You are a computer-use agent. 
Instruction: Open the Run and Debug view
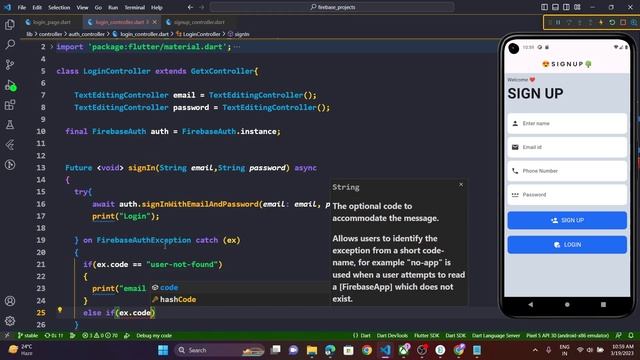(x=10, y=85)
